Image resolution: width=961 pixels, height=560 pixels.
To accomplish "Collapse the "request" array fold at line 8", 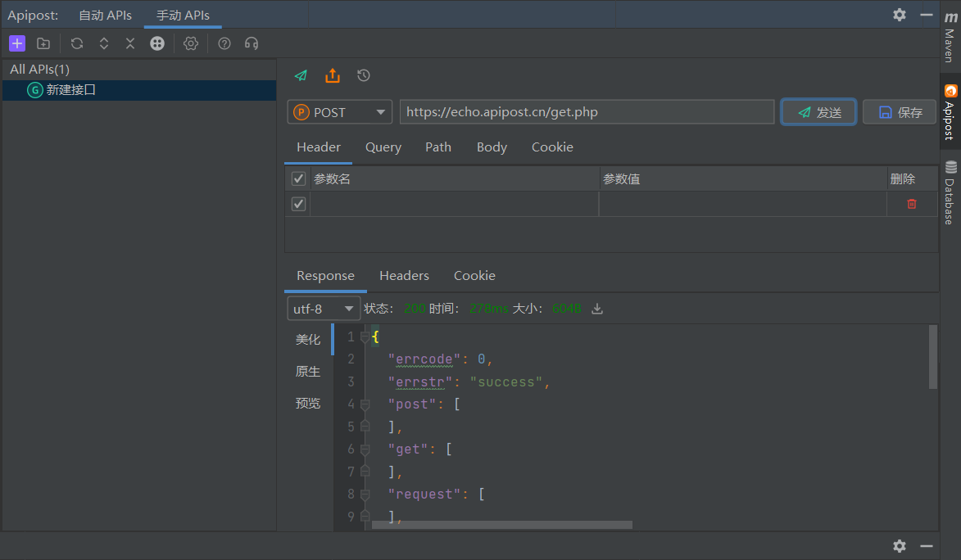I will (x=365, y=495).
